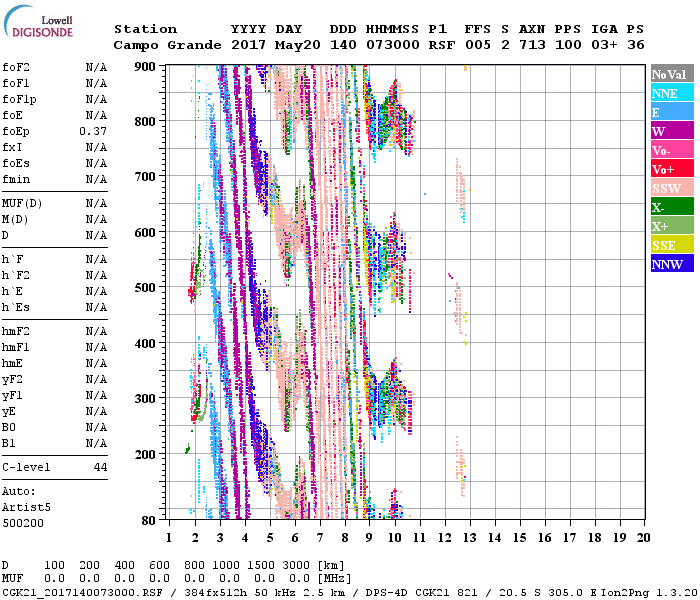Click the foF2 parameter label
This screenshot has width=700, height=600.
click(x=17, y=68)
